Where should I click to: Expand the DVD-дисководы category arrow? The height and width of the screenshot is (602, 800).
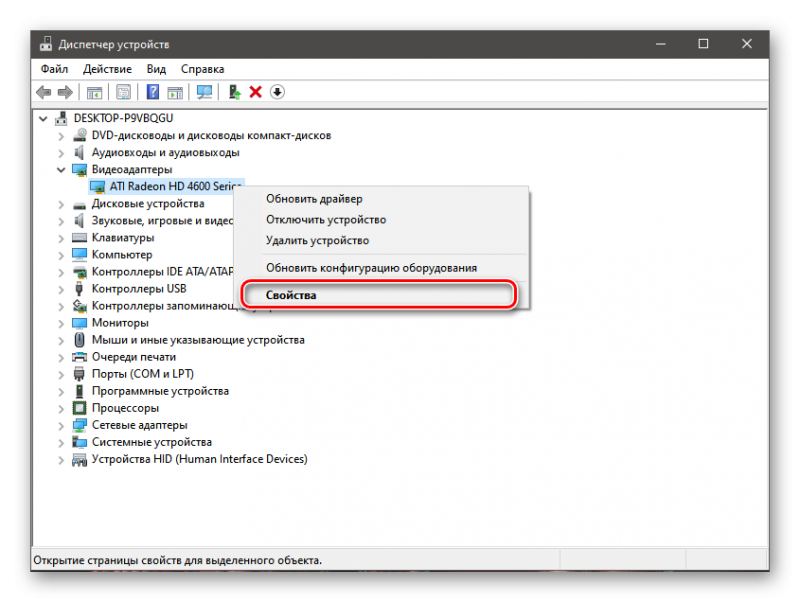61,136
